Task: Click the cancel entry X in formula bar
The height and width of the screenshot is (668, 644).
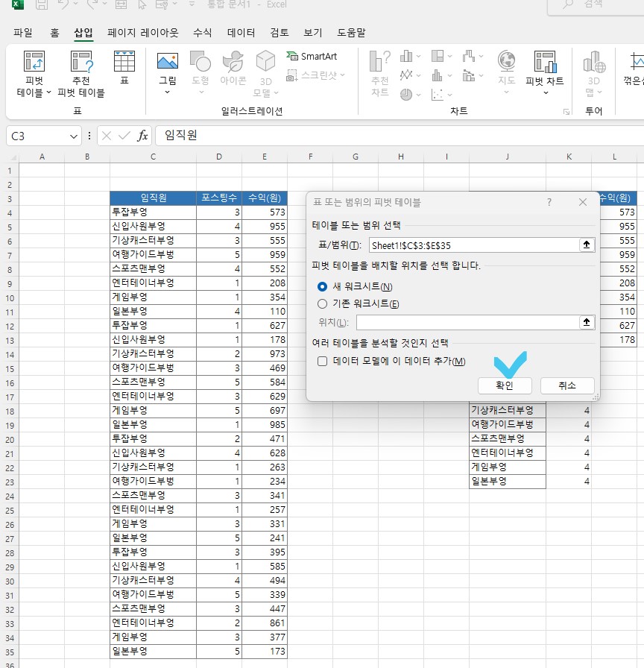Action: click(107, 136)
